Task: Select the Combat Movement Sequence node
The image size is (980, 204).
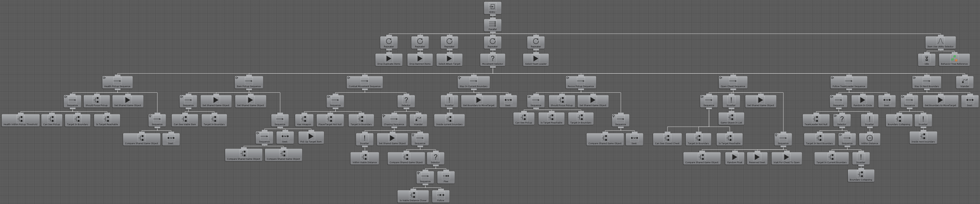Action: tap(365, 82)
